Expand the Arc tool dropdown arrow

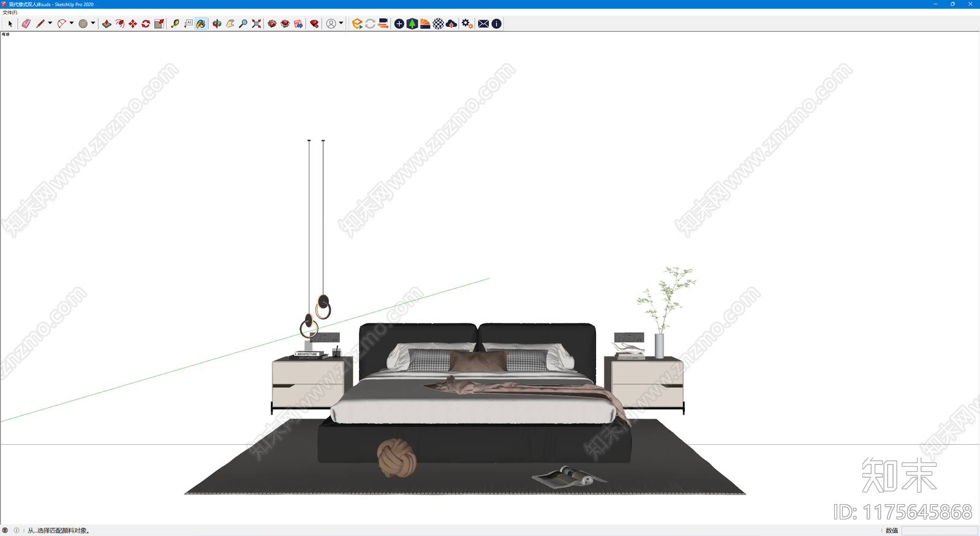[x=72, y=24]
